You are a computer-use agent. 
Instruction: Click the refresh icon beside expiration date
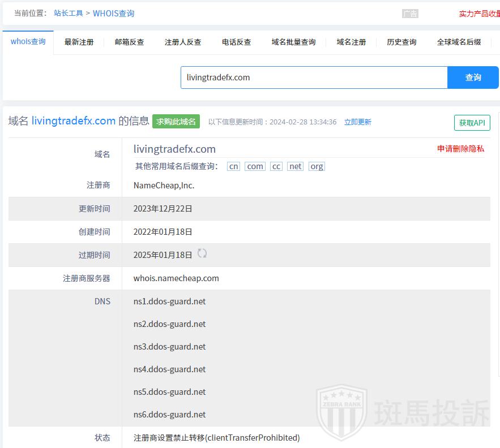click(202, 253)
